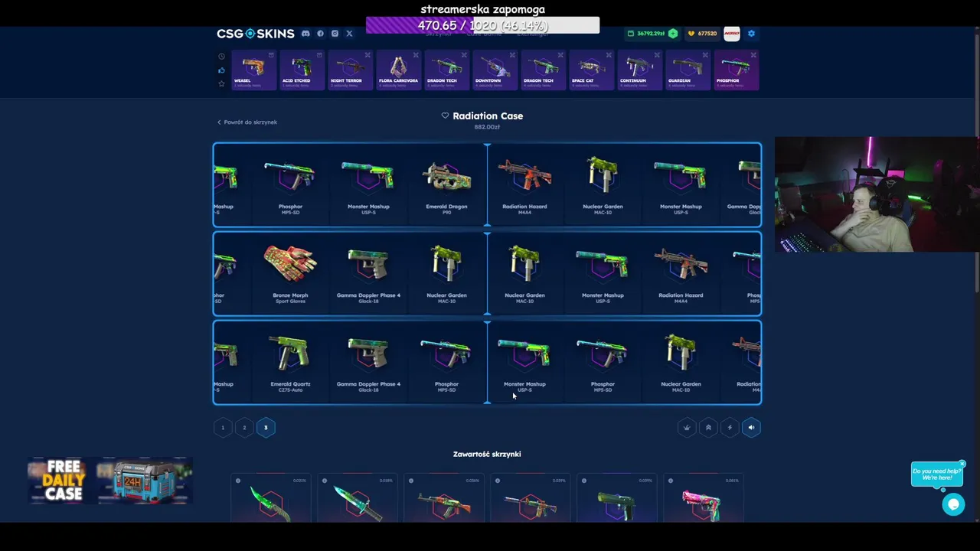Click corner icon on Guardian card
The width and height of the screenshot is (980, 551).
[705, 55]
